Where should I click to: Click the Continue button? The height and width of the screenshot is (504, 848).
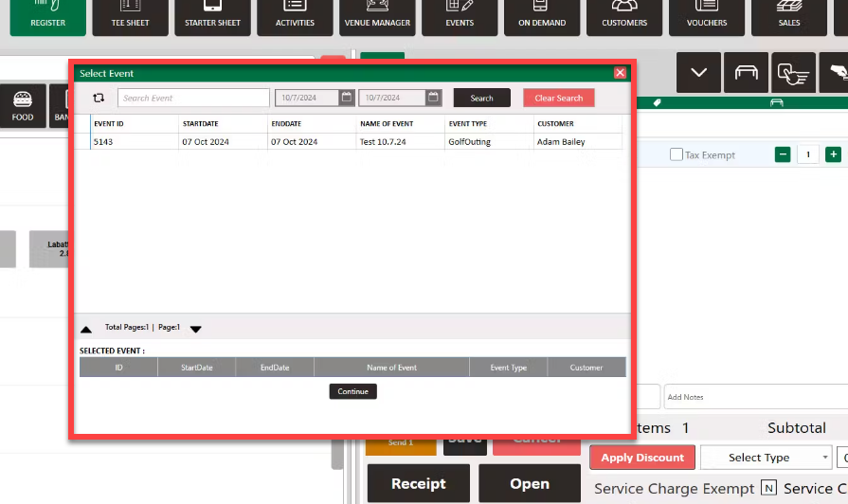click(352, 391)
